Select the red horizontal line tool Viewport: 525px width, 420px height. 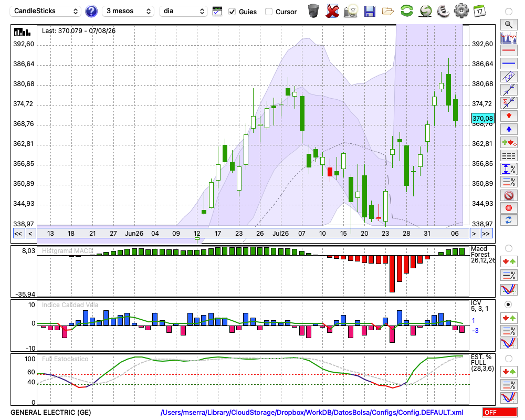point(509,50)
